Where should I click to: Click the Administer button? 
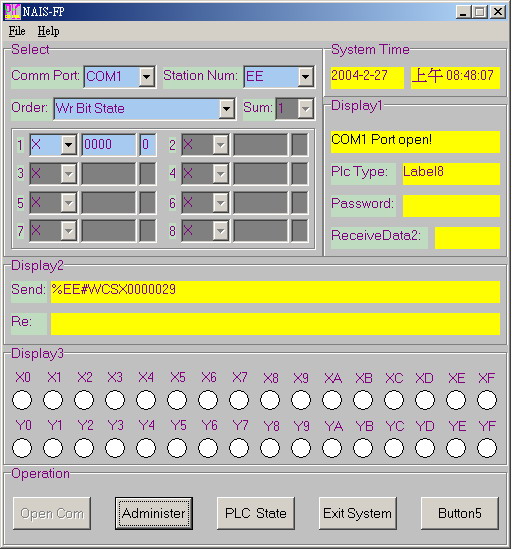click(154, 513)
